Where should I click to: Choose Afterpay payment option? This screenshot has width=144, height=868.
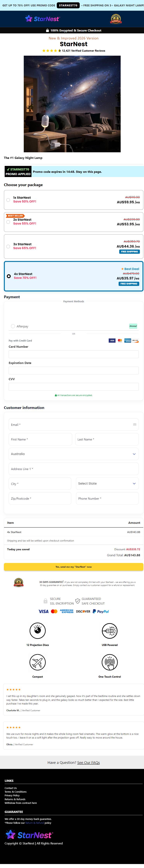[x=13, y=326]
